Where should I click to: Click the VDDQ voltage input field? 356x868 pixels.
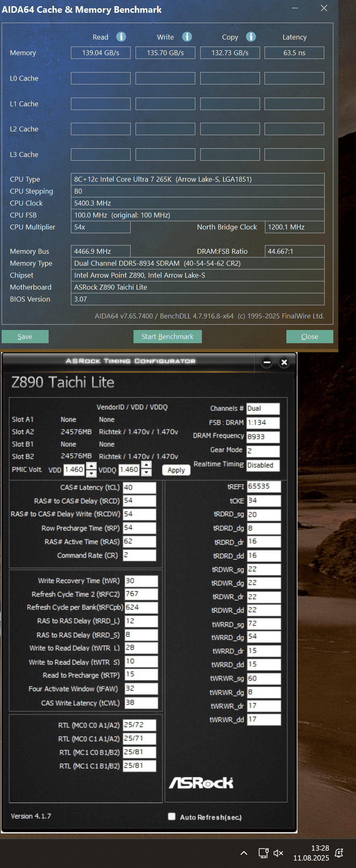click(x=129, y=470)
